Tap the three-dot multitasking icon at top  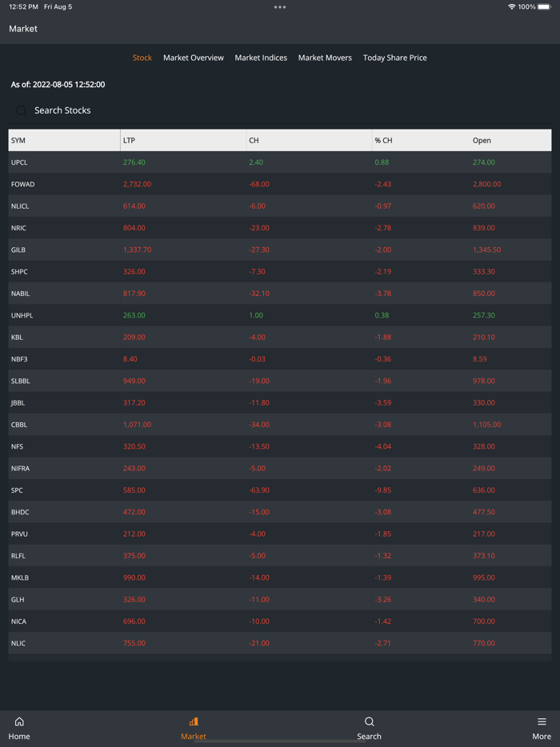tap(280, 7)
